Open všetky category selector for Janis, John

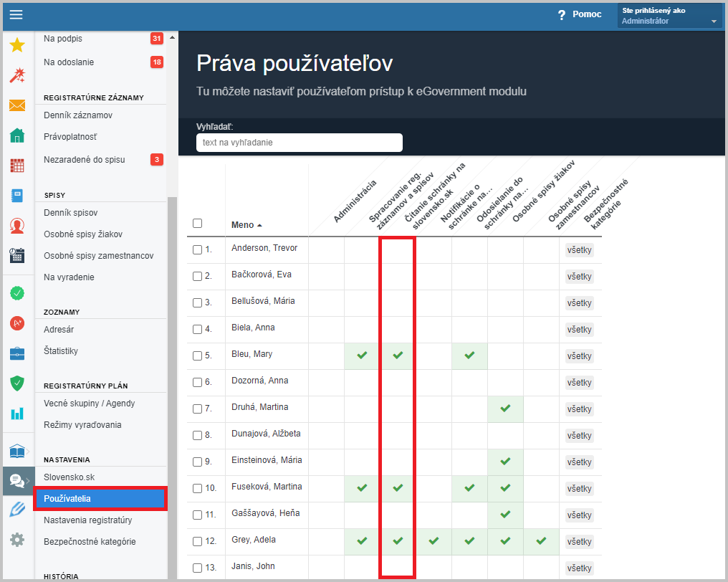580,568
